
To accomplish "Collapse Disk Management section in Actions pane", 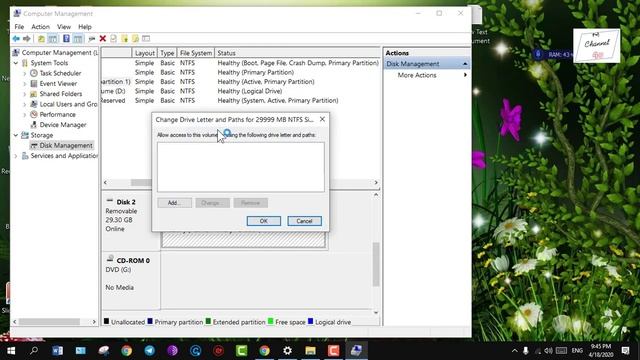I will (464, 64).
